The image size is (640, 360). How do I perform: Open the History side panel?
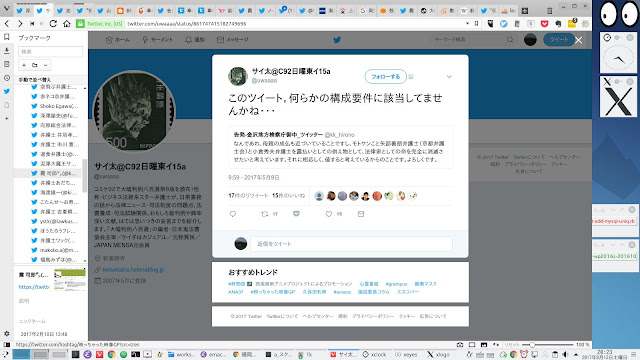click(7, 78)
